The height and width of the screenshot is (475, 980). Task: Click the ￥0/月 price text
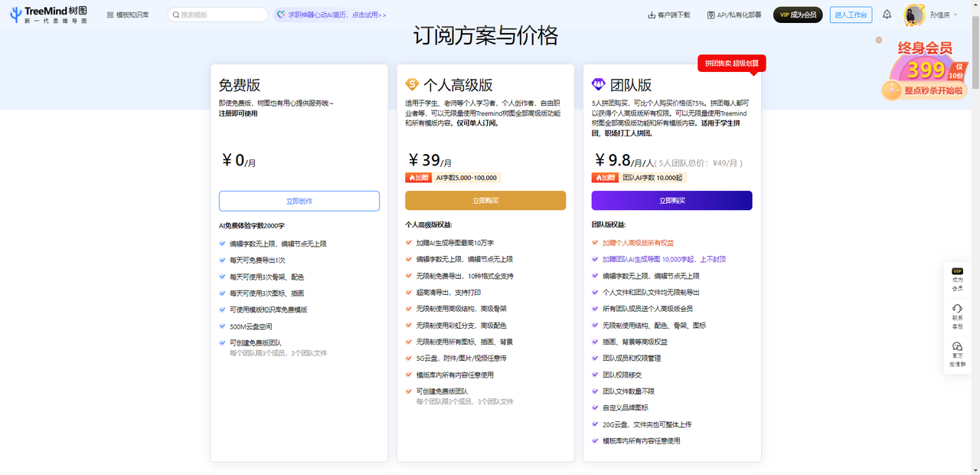pyautogui.click(x=238, y=161)
